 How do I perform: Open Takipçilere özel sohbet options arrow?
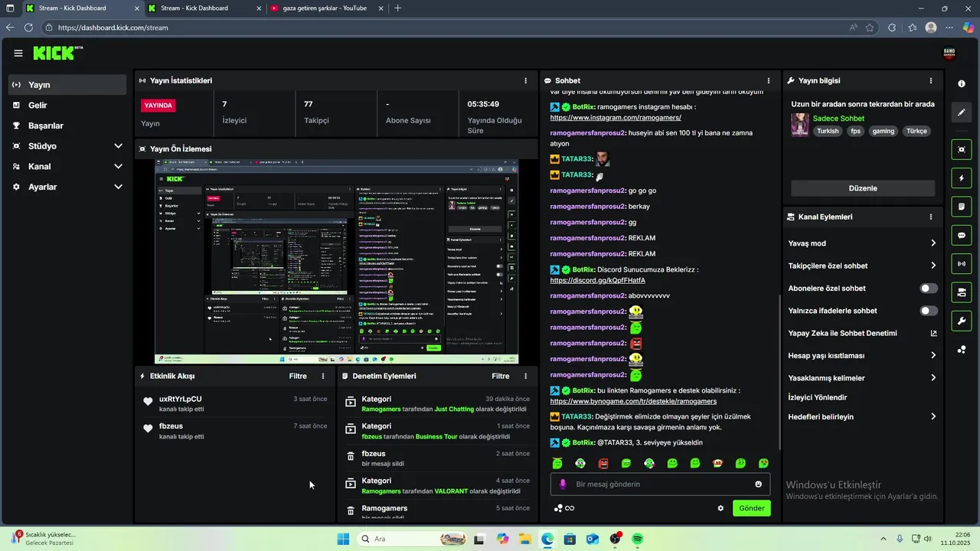point(933,266)
